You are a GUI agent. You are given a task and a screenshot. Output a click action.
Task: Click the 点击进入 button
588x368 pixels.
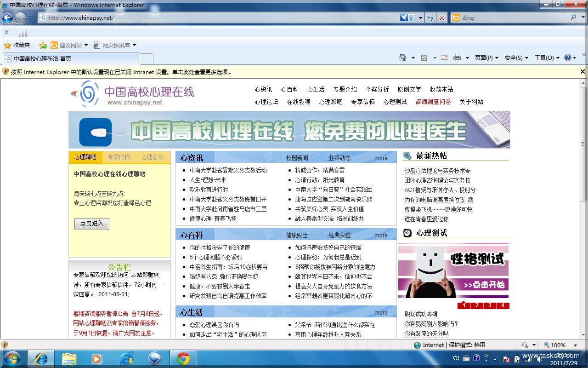coord(92,224)
